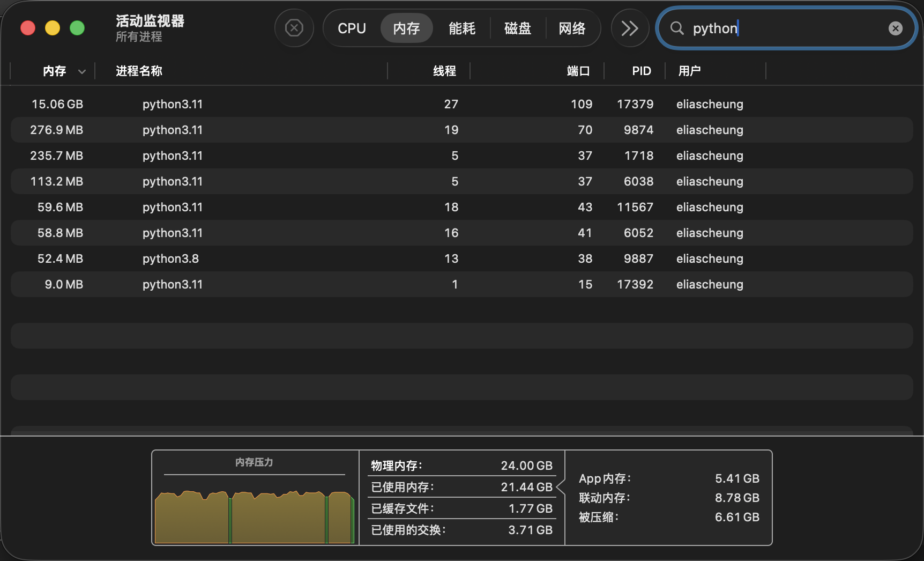Sort by 用户 column header

click(689, 71)
